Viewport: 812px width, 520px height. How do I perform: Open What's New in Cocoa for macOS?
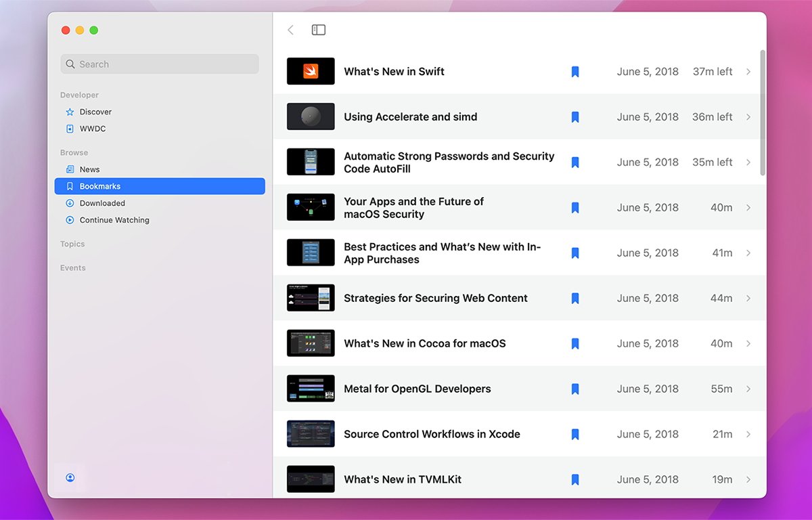pos(424,343)
